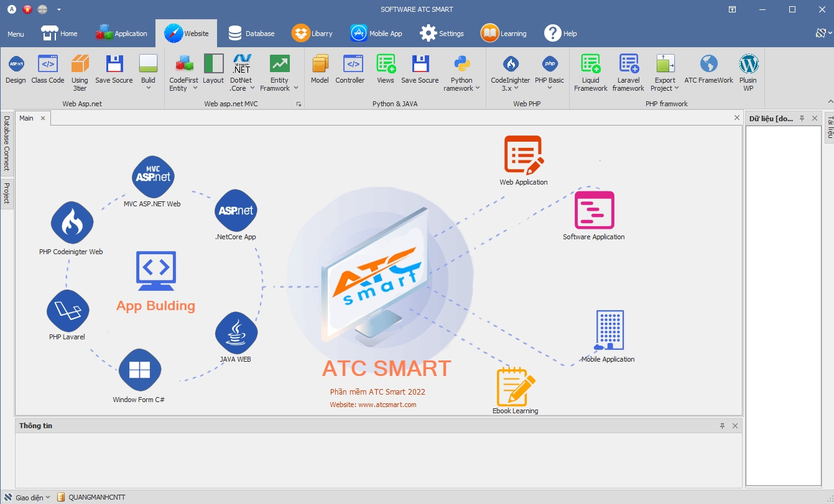Viewport: 834px width, 504px height.
Task: Open the Mobile App tab
Action: coord(376,34)
